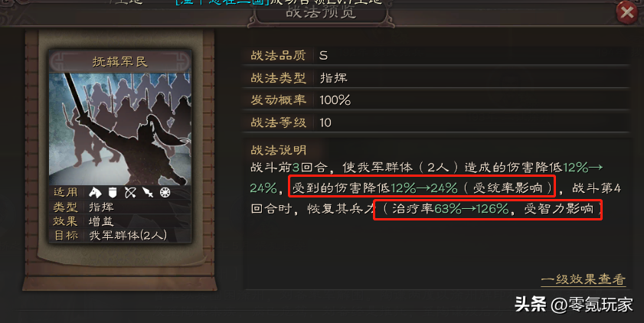The width and height of the screenshot is (644, 323).
Task: Click the 治疗率63%→126% highlighted text
Action: 450,208
